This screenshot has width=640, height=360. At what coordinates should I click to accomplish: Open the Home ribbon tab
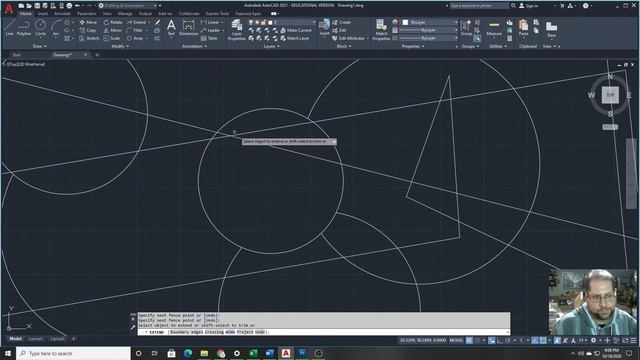[x=25, y=13]
